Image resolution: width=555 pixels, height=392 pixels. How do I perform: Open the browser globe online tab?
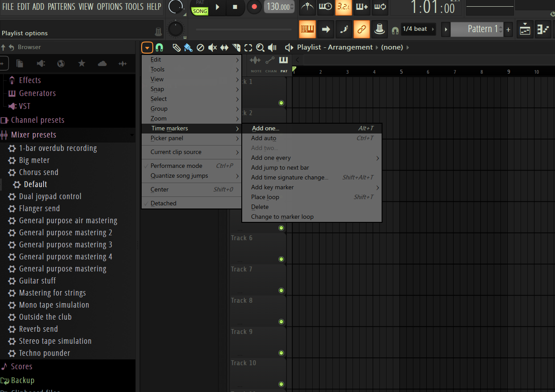pyautogui.click(x=61, y=64)
